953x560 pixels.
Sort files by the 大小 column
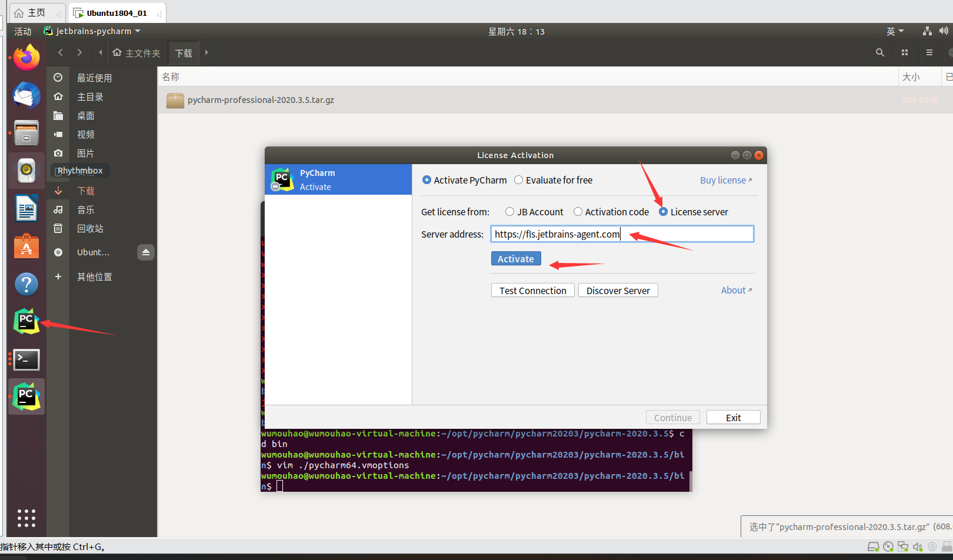[919, 77]
